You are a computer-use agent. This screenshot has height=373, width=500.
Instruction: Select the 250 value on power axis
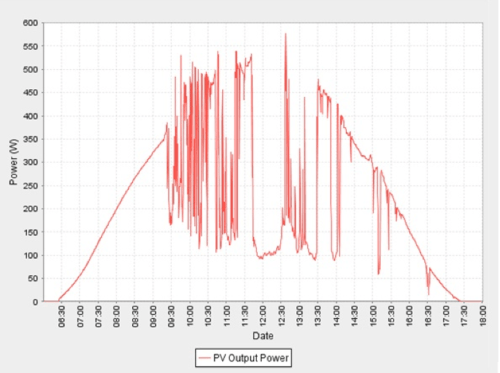[x=31, y=185]
